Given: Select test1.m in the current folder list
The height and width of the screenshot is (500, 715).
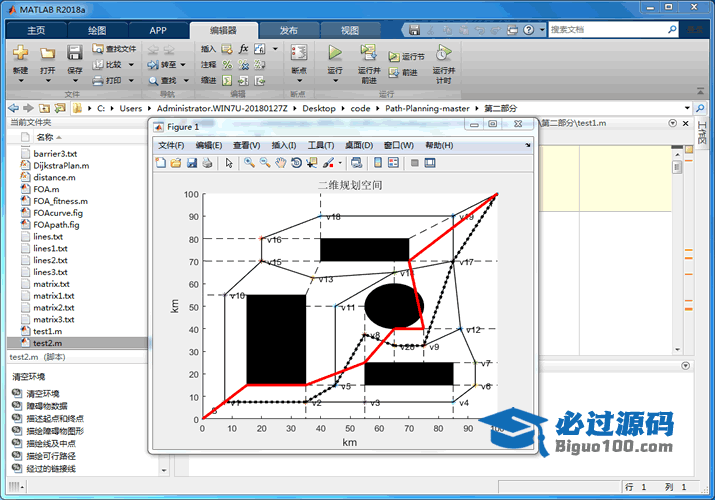Looking at the screenshot, I should tap(47, 331).
